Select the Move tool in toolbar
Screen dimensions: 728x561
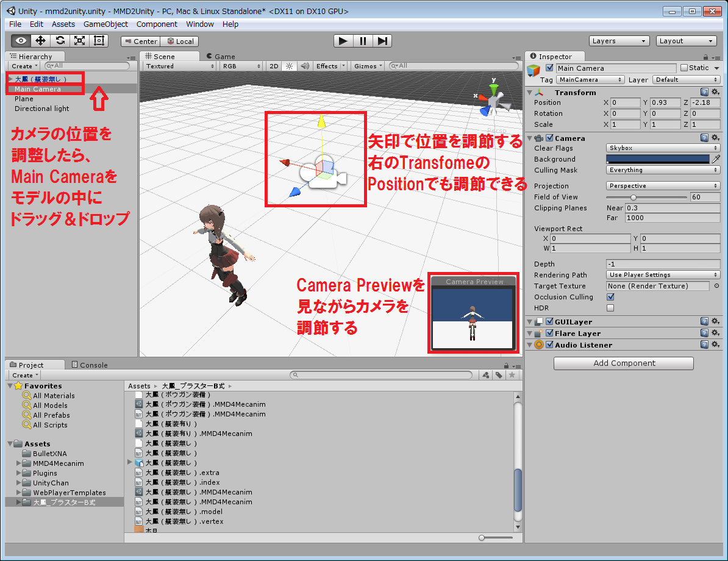(40, 41)
